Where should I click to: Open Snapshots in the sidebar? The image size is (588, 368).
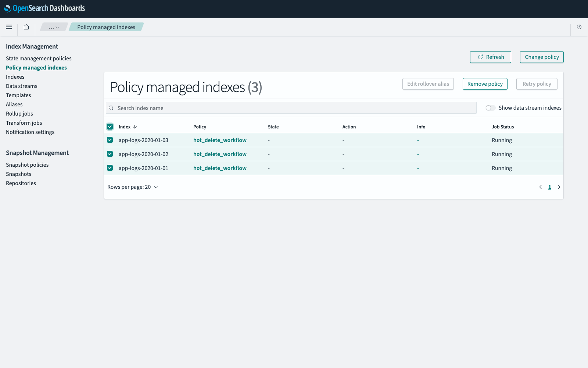point(18,174)
